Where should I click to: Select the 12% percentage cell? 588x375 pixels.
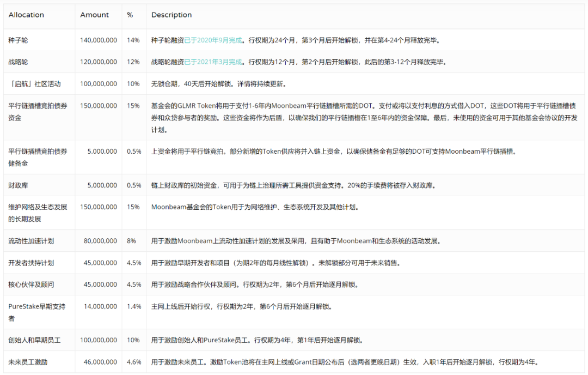(x=133, y=62)
